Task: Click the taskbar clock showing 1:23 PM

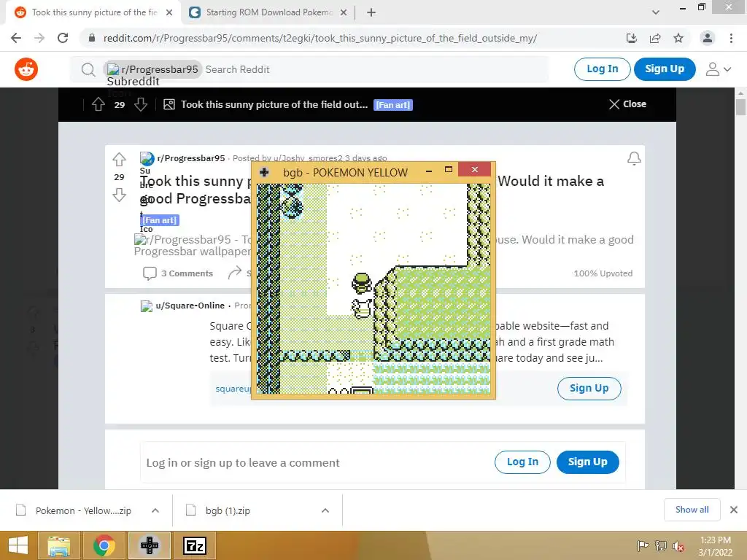Action: point(715,546)
